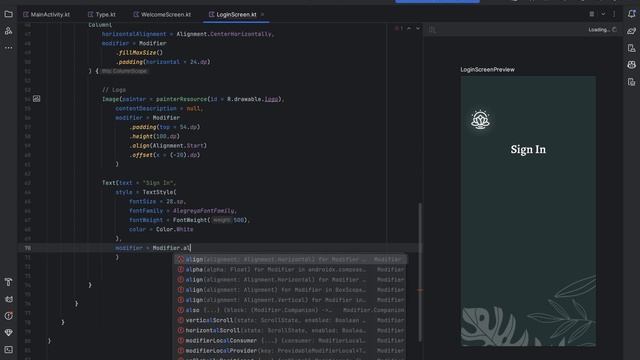The width and height of the screenshot is (640, 360).
Task: Show more tool windows via ellipsis icon
Action: pyautogui.click(x=8, y=48)
